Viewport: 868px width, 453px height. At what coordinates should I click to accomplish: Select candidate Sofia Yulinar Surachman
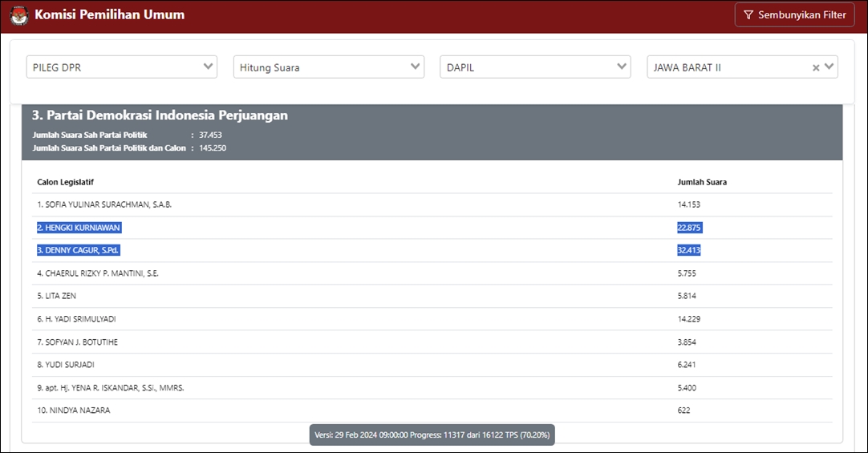pyautogui.click(x=104, y=204)
